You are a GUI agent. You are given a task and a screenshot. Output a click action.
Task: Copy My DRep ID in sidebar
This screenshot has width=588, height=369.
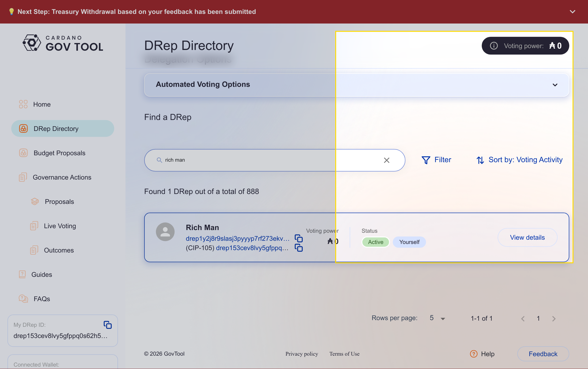(108, 325)
